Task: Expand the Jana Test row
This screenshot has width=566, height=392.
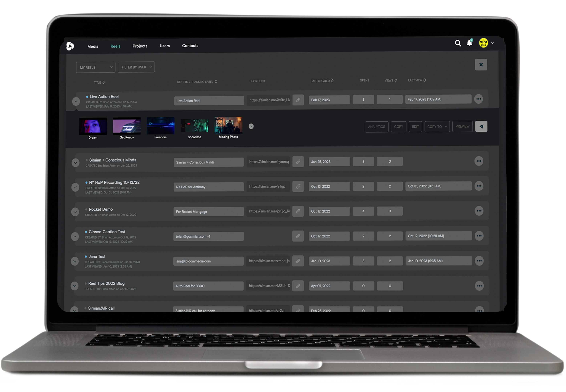Action: pyautogui.click(x=74, y=261)
